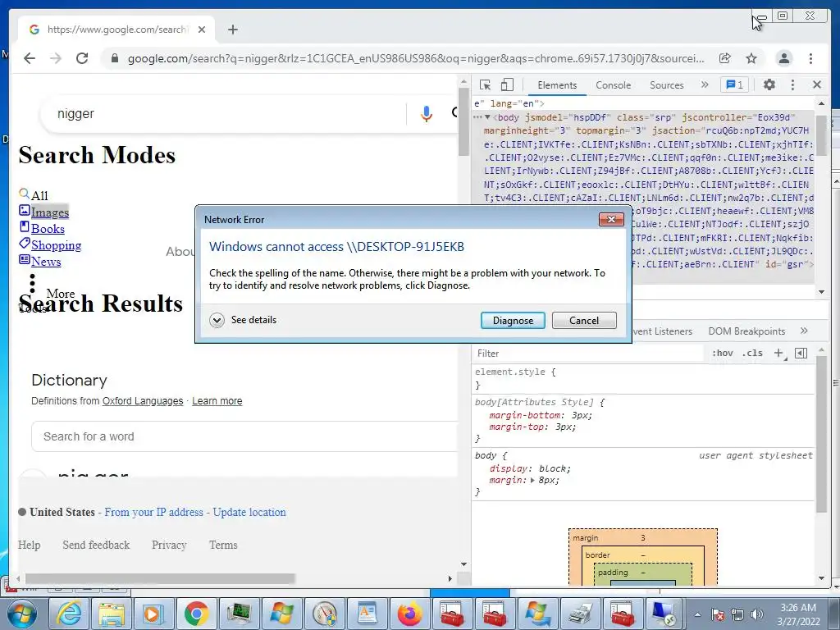Screen dimensions: 840x630
Task: Open Windows Explorer folder from the taskbar
Action: [112, 614]
